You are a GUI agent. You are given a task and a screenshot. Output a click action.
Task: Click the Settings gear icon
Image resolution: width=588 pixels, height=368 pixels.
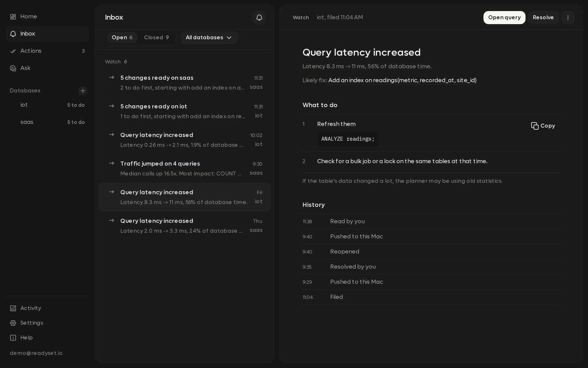[13, 323]
